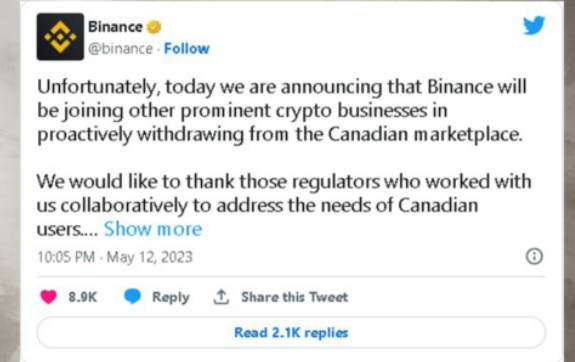Click the Twitter info circle icon
The width and height of the screenshot is (575, 362).
(x=534, y=256)
